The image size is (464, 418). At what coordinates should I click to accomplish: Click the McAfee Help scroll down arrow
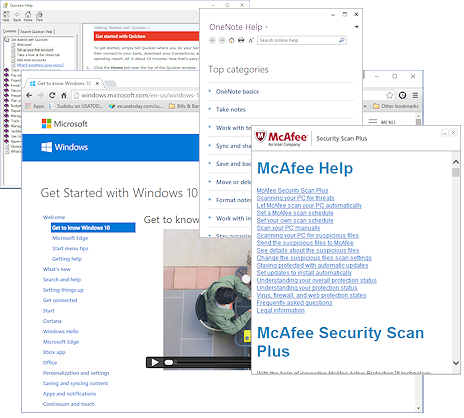456,363
